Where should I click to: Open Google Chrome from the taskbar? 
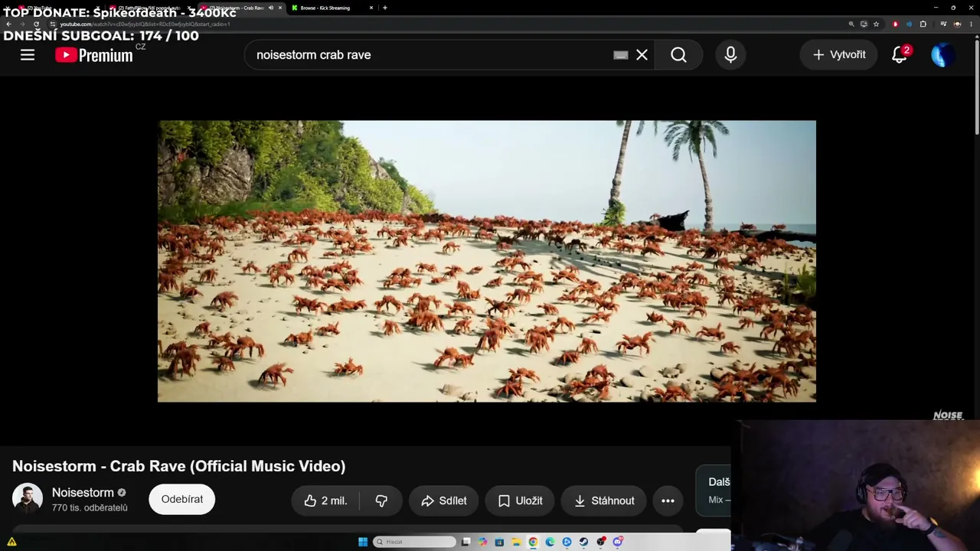(533, 542)
